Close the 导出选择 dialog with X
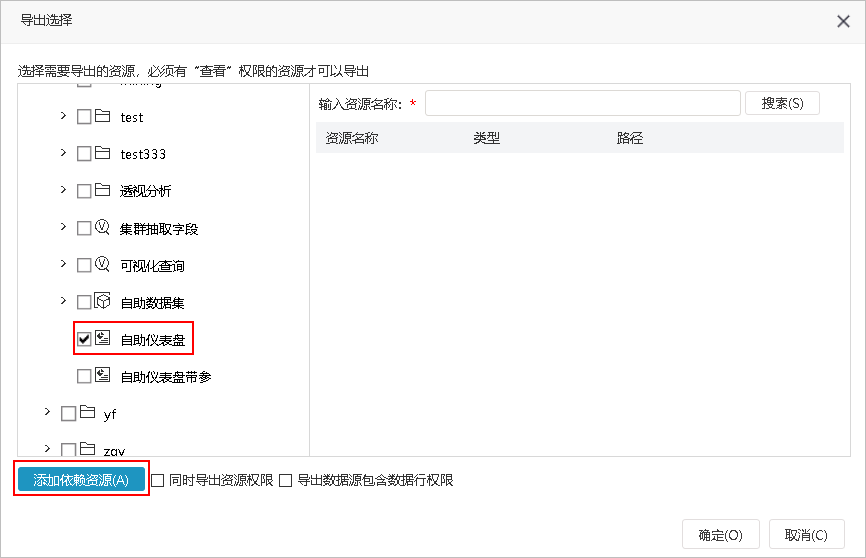Viewport: 866px width, 558px height. pyautogui.click(x=843, y=22)
